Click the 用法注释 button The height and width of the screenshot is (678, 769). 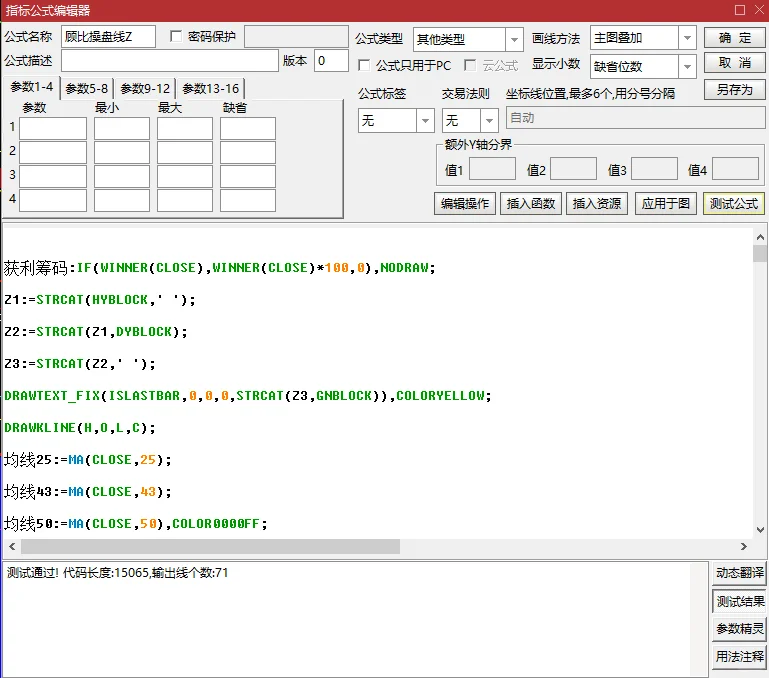pos(739,656)
